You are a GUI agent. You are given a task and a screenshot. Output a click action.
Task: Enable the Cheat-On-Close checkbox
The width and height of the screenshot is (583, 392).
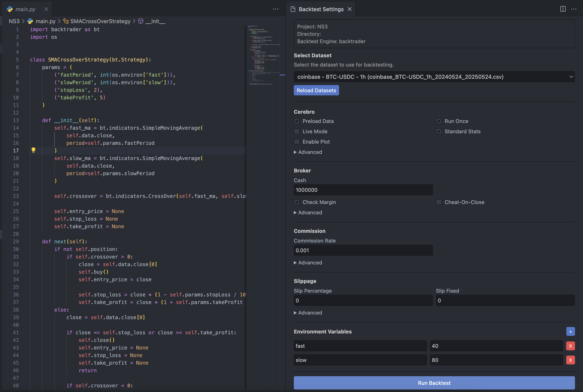pos(439,202)
